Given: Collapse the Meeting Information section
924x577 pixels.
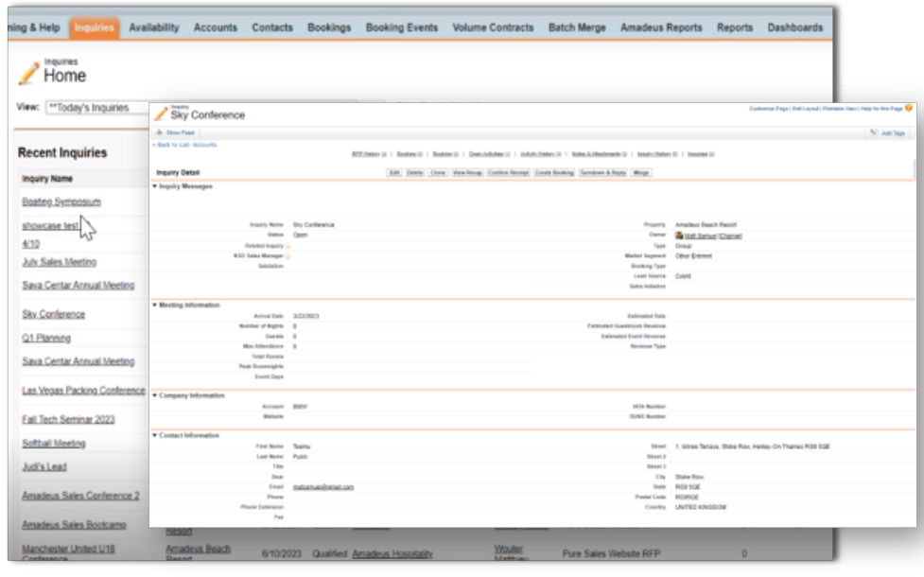Looking at the screenshot, I should 155,305.
